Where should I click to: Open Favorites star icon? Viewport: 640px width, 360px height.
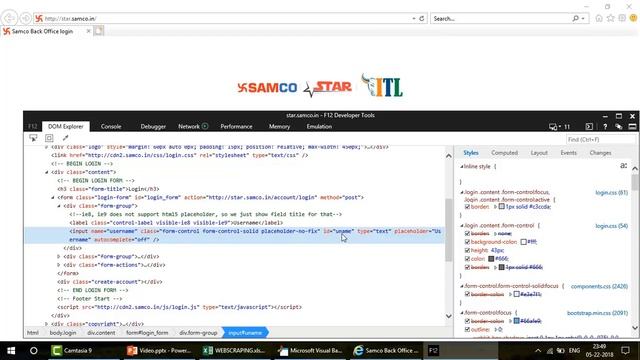coord(611,18)
